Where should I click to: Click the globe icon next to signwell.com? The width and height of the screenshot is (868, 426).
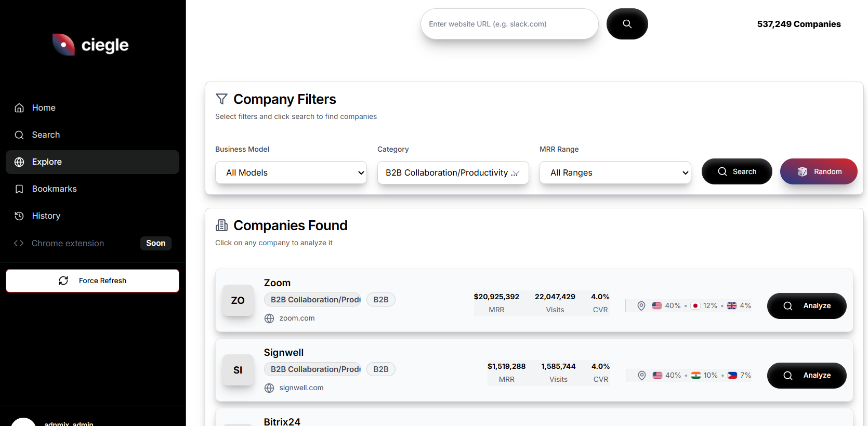[269, 388]
